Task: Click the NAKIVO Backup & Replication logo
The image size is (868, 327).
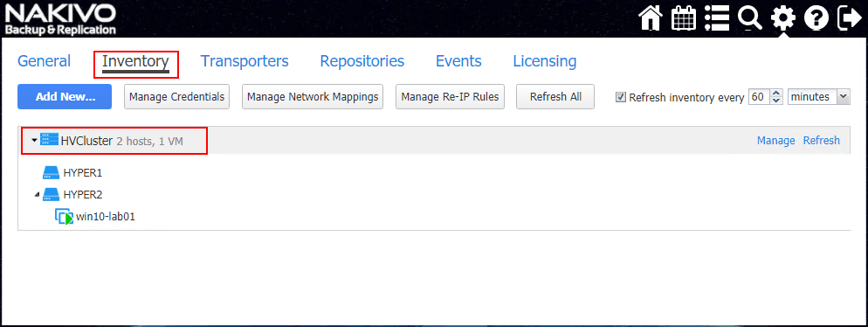Action: tap(60, 19)
